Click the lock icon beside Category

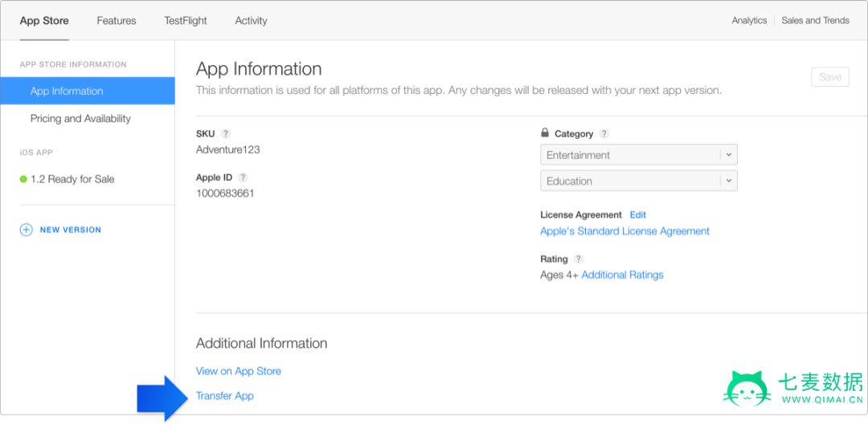[545, 133]
